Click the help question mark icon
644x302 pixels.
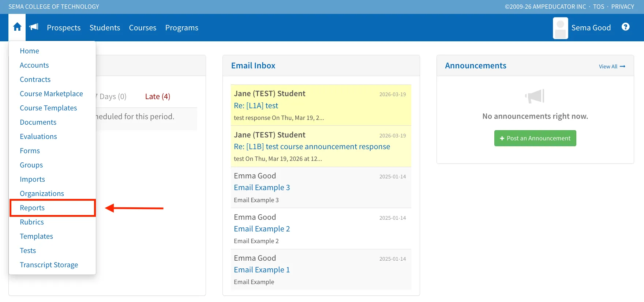(625, 27)
